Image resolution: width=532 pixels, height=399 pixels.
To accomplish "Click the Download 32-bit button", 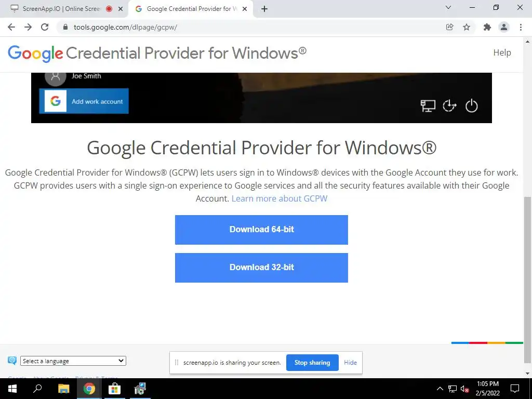I will coord(262,268).
